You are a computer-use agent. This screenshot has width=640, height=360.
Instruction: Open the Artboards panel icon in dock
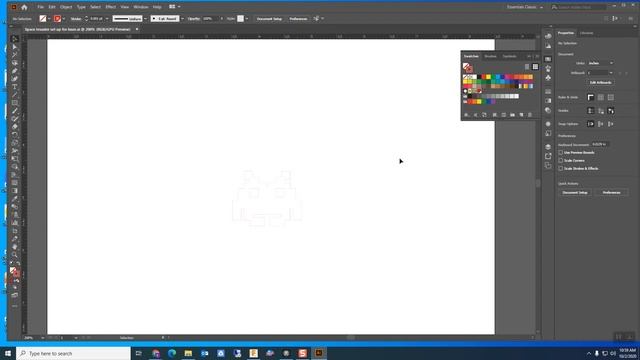(548, 166)
